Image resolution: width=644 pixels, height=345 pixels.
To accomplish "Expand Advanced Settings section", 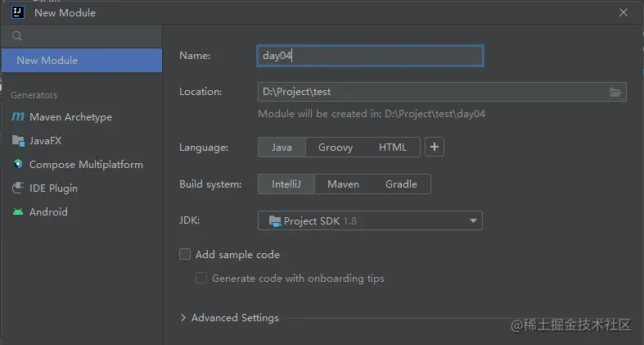I will click(183, 317).
